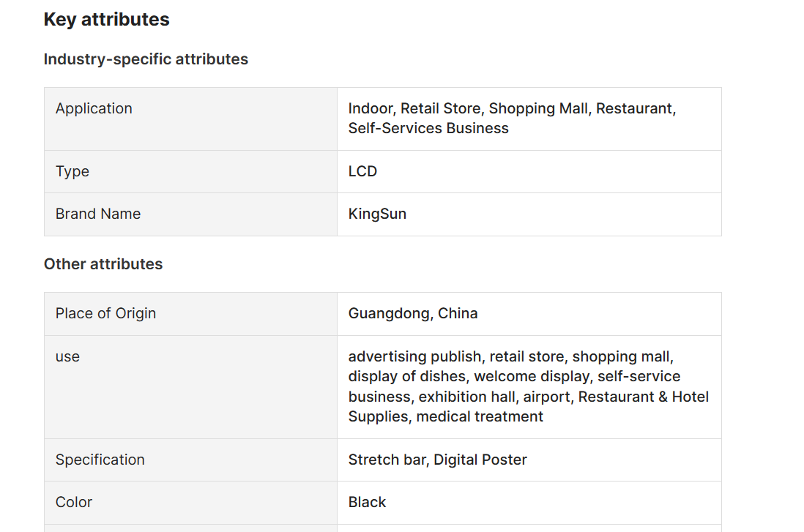Select the Type row label
The image size is (804, 532).
pos(72,171)
